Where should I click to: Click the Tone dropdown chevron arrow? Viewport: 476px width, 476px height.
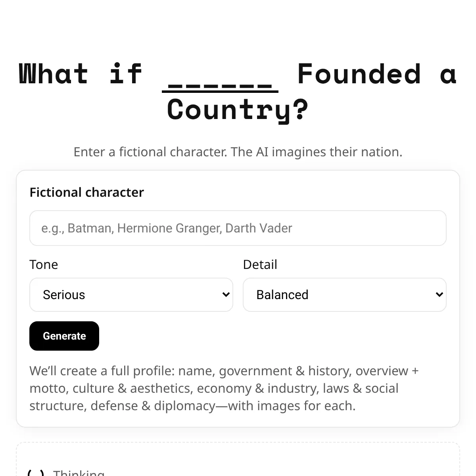[x=226, y=295]
